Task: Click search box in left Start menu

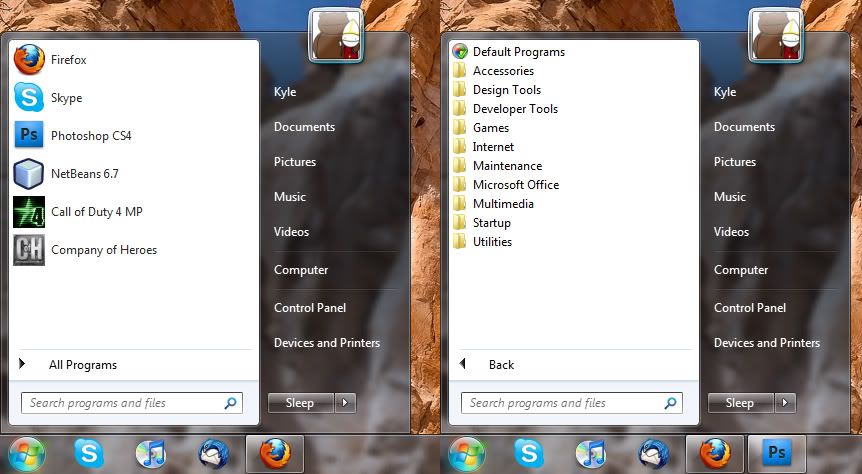Action: tap(132, 403)
